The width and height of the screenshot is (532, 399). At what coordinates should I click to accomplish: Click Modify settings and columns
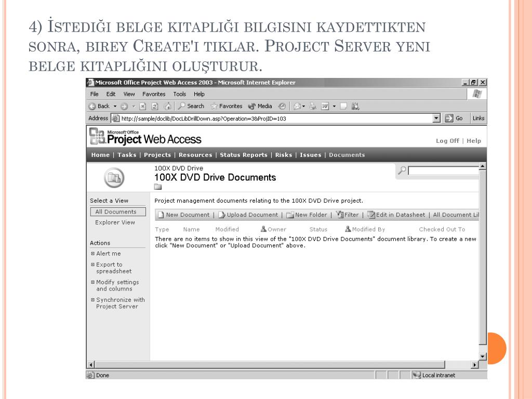[x=117, y=285]
